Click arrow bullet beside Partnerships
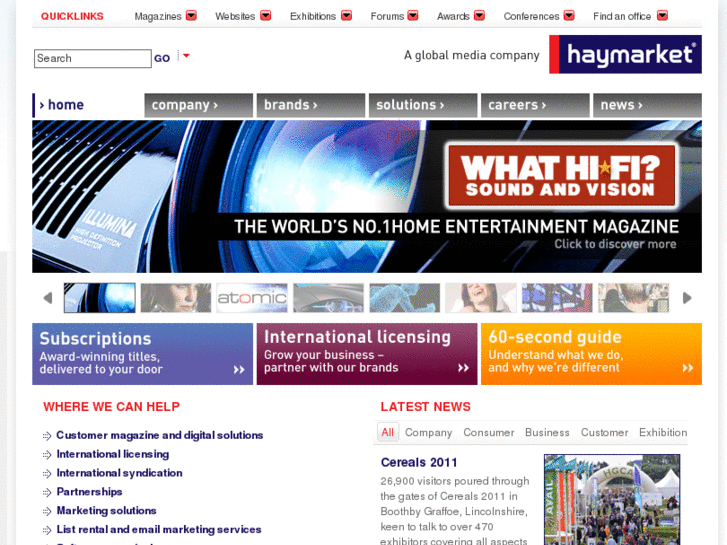 coord(46,493)
